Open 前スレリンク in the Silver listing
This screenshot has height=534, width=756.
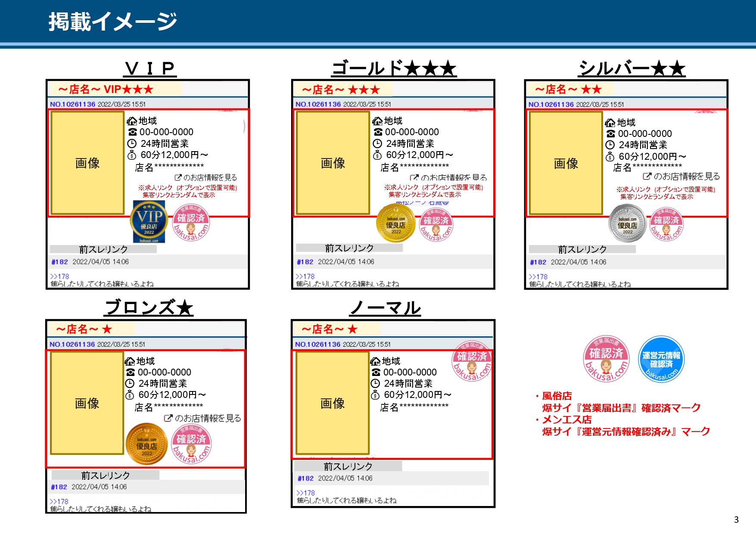click(x=582, y=249)
